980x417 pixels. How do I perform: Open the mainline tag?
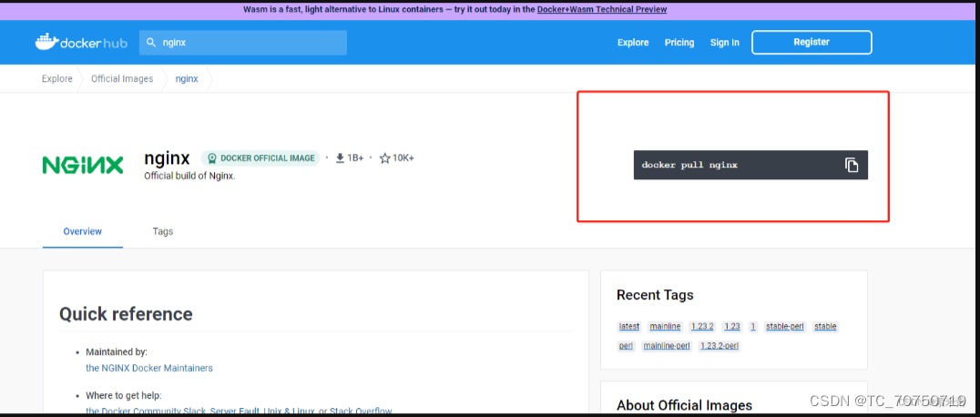[665, 326]
